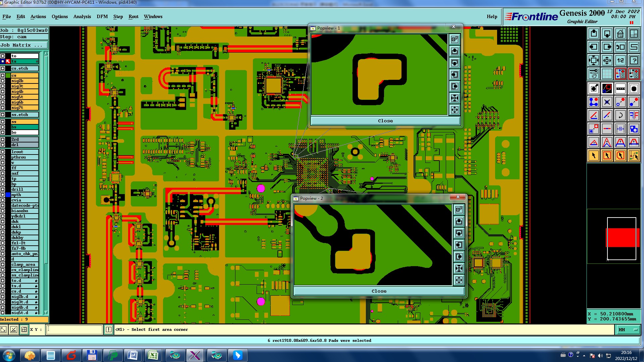Open the help question mark tool
This screenshot has width=644, height=362.
(x=634, y=61)
